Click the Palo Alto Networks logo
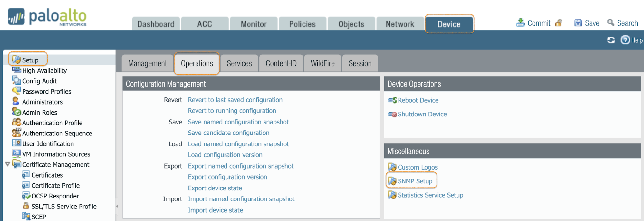The image size is (644, 221). [47, 17]
